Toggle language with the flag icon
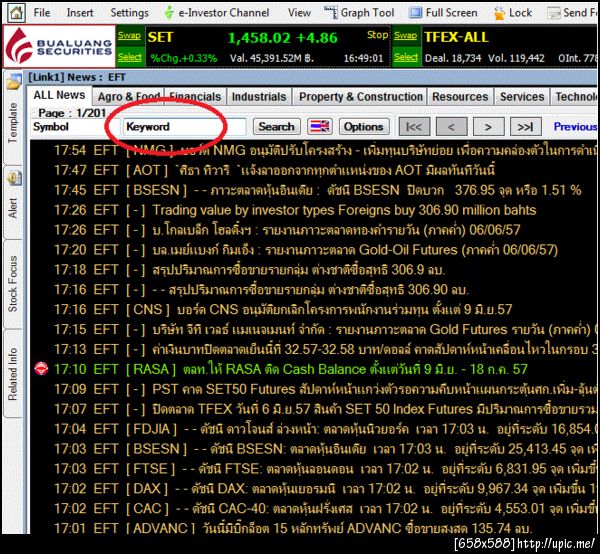The image size is (600, 554). 320,127
